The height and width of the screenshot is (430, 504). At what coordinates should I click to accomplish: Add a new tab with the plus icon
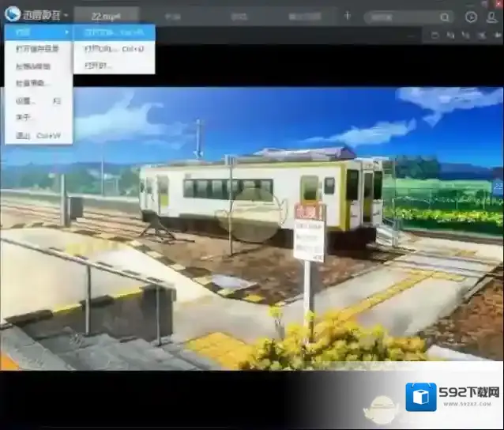(348, 16)
